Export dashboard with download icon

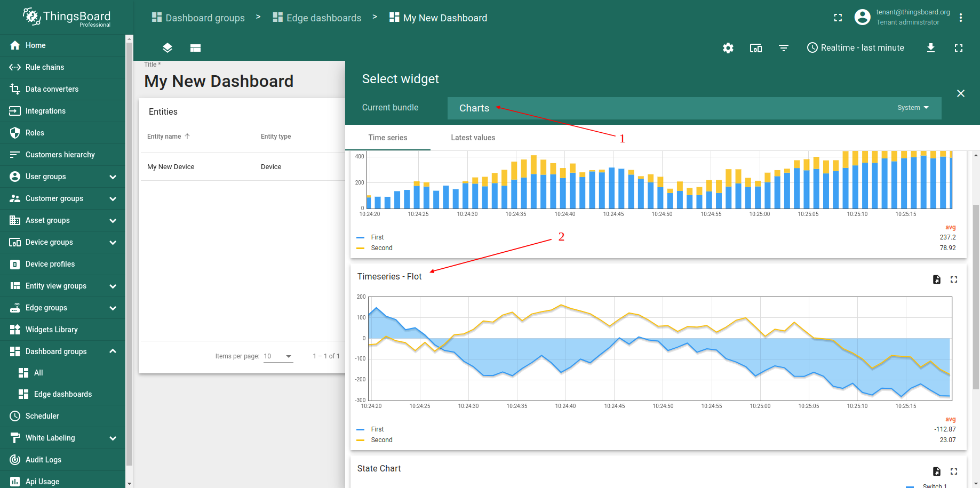(x=931, y=48)
